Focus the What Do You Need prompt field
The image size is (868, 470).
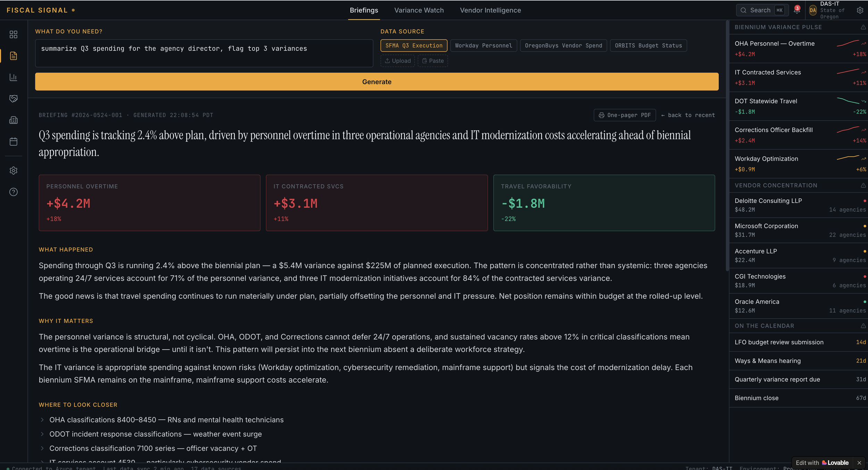point(204,53)
